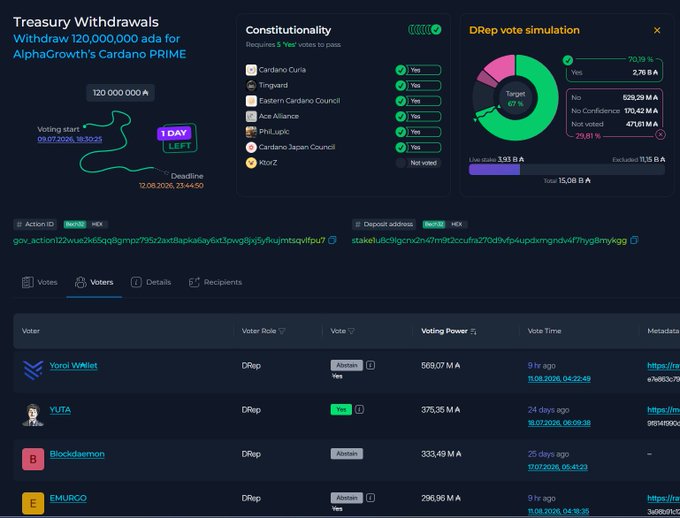680x518 pixels.
Task: Click the YUTA avatar image
Action: [x=33, y=415]
